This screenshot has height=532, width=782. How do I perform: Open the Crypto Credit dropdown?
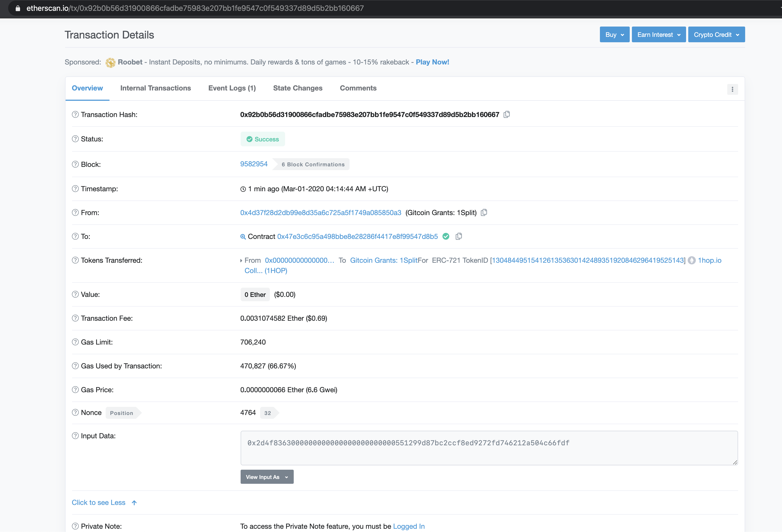point(716,35)
